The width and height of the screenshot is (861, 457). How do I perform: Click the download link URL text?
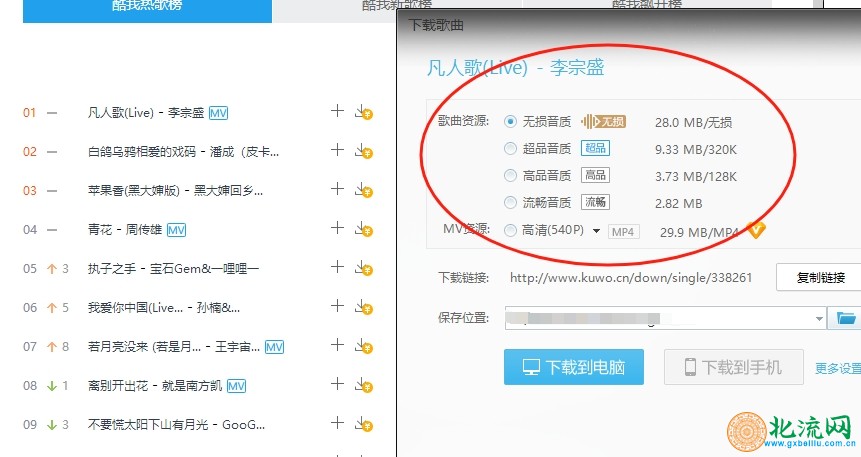630,278
